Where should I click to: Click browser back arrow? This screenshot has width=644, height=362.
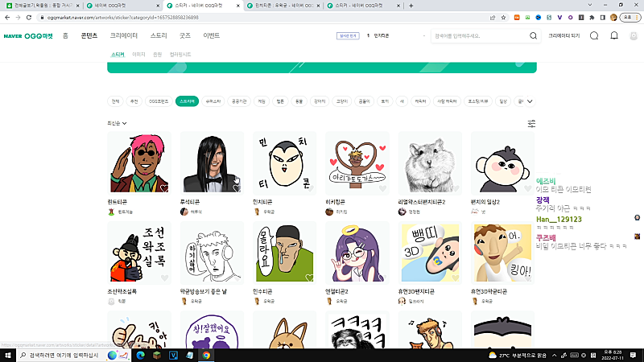[x=7, y=18]
